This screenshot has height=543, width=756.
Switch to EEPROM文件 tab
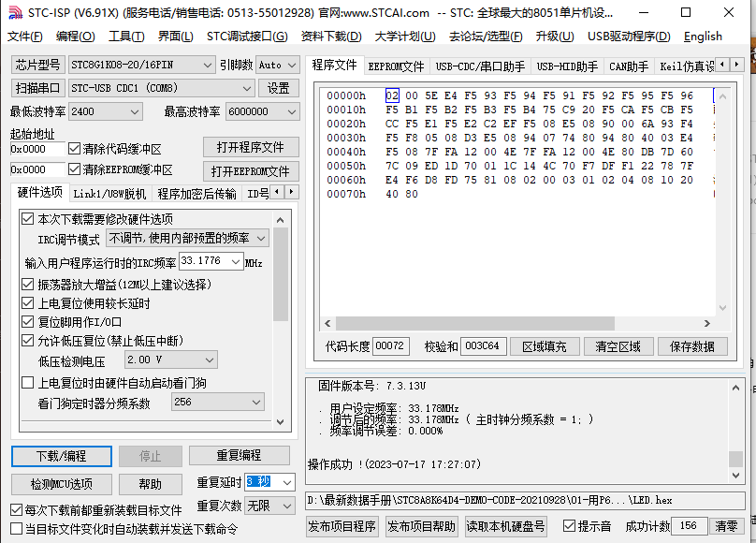click(396, 66)
